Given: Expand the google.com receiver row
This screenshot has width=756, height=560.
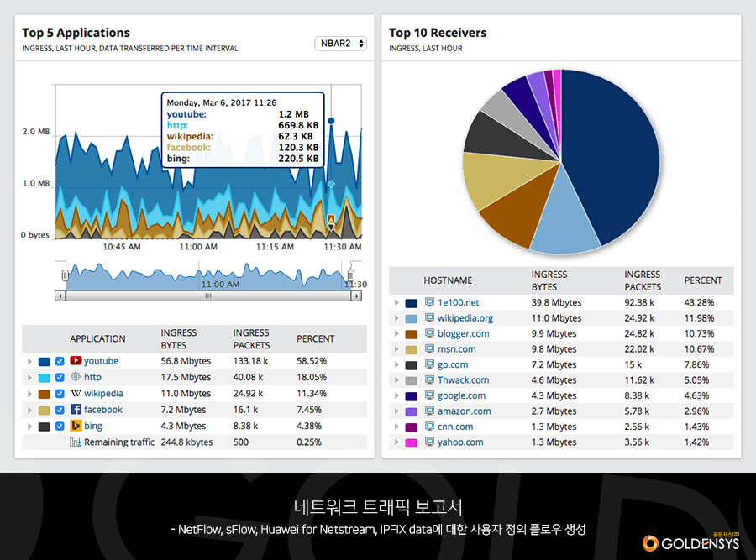Looking at the screenshot, I should tap(396, 395).
